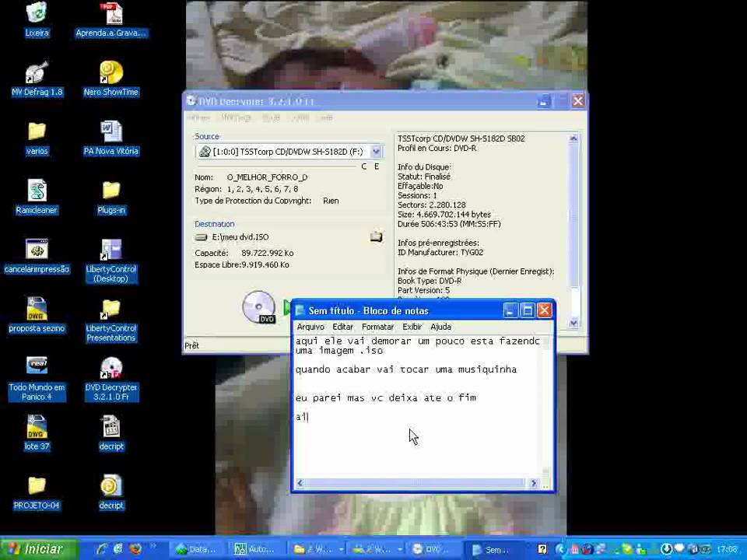Switch to the Sem... Notepad taskbar button
This screenshot has height=560, width=747.
pos(491,549)
